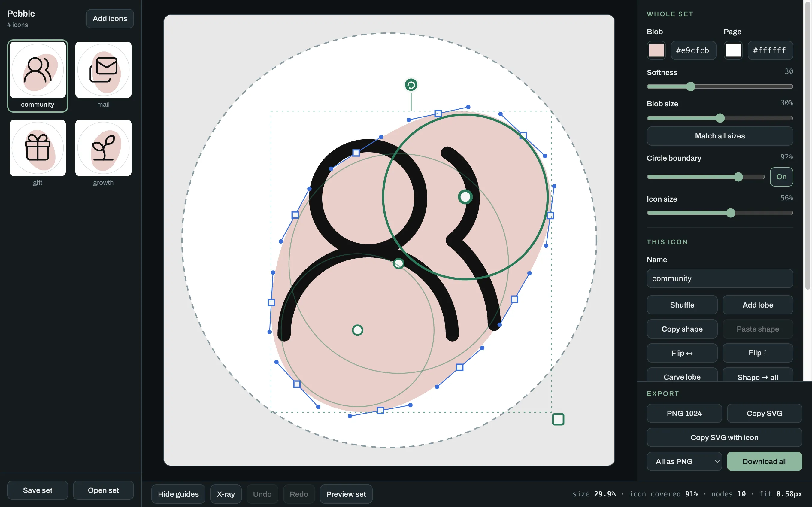Shuffle the blob shape
The width and height of the screenshot is (812, 507).
(x=682, y=305)
